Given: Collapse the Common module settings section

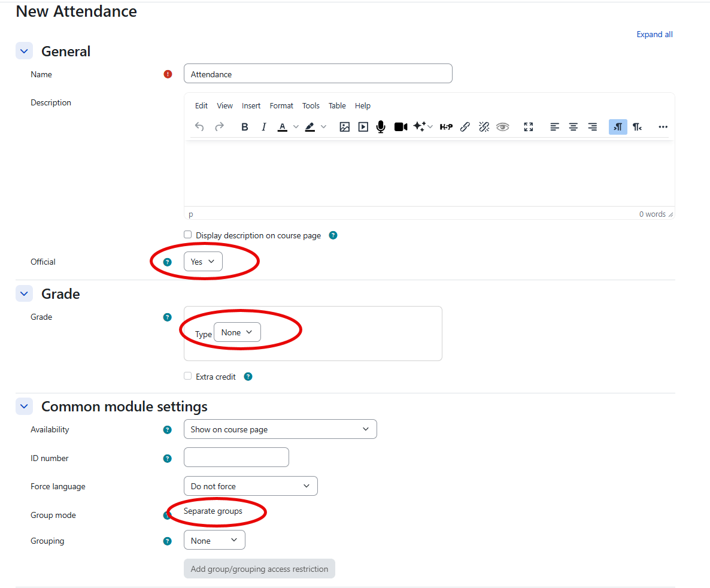Looking at the screenshot, I should click(x=24, y=407).
